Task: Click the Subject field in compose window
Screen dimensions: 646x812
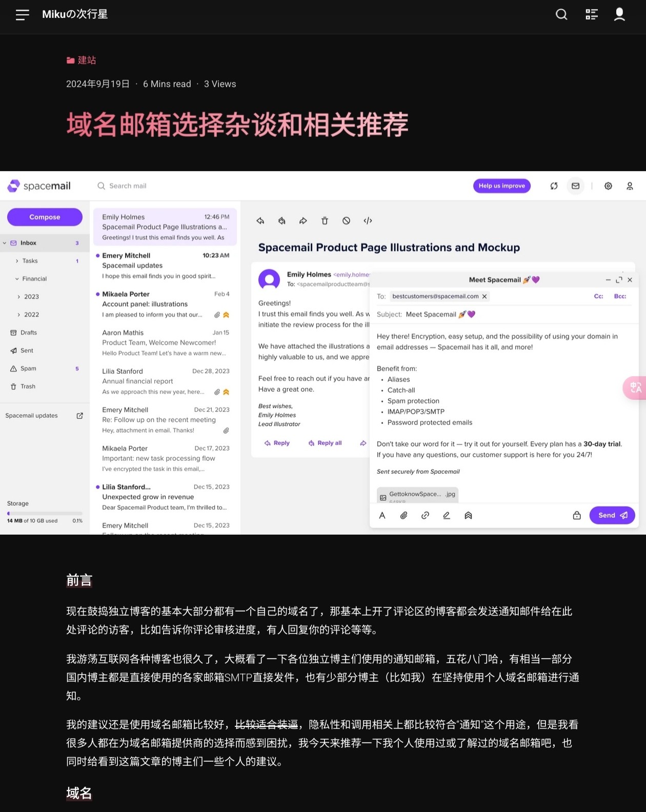Action: point(504,314)
